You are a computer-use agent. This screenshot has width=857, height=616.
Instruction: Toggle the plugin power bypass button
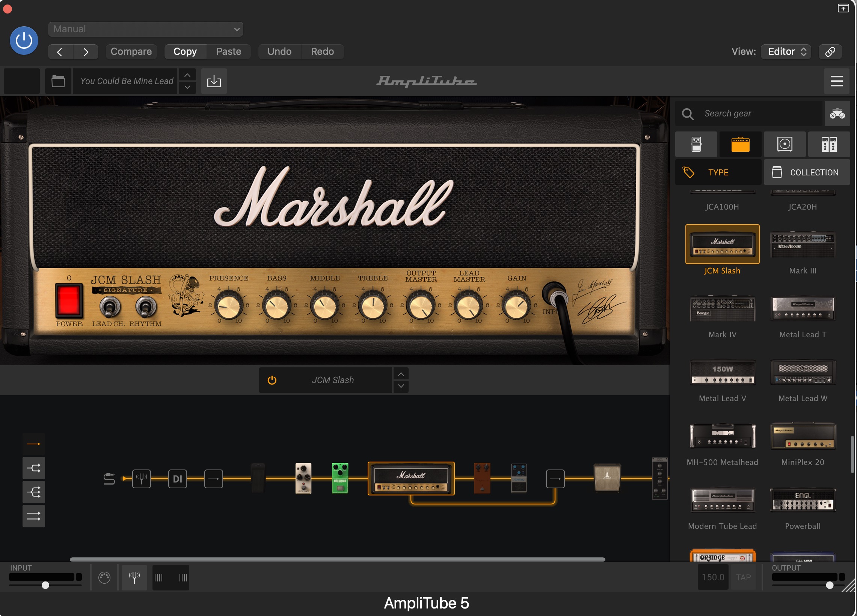coord(24,41)
